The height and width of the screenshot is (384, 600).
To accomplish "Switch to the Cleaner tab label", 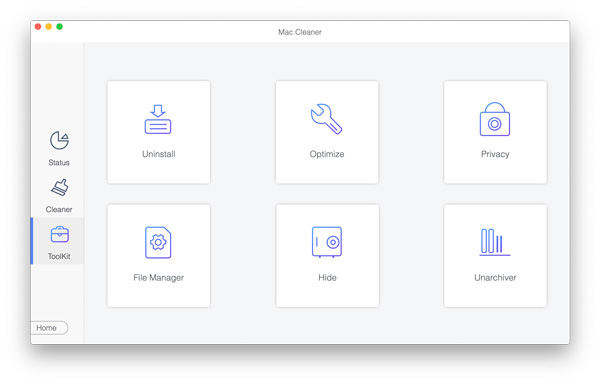I will 59,210.
